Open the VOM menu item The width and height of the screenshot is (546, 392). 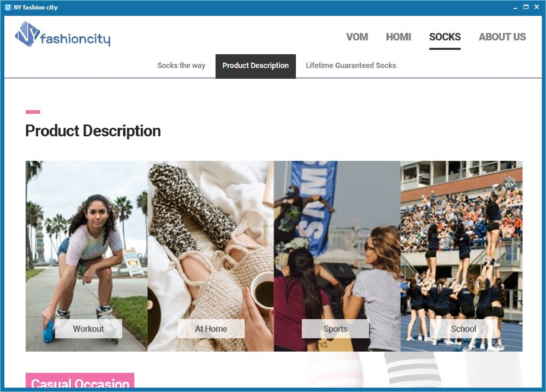[357, 37]
